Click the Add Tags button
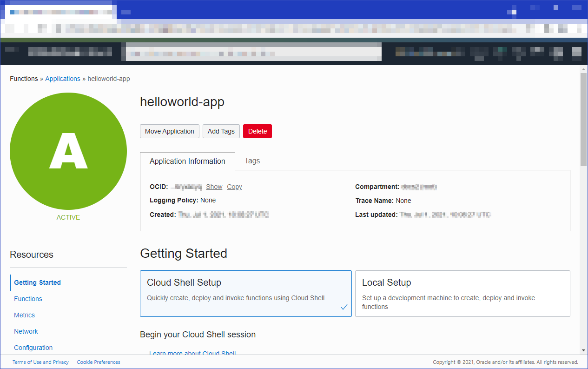This screenshot has width=588, height=369. (x=221, y=131)
